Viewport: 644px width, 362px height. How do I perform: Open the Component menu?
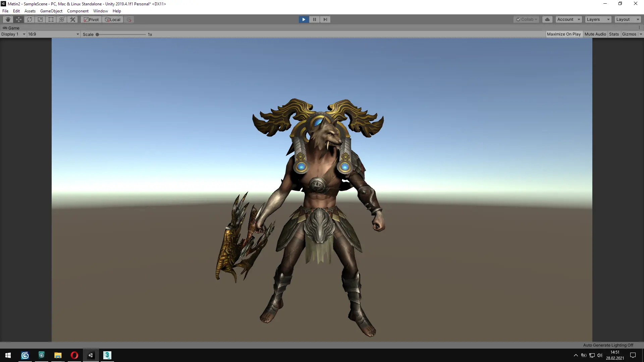(x=78, y=11)
